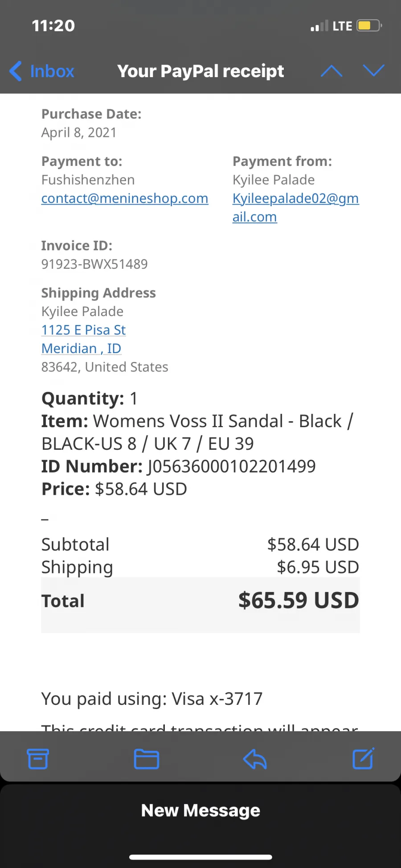Open the 1125 E Pisa St address link
This screenshot has width=401, height=868.
[84, 330]
